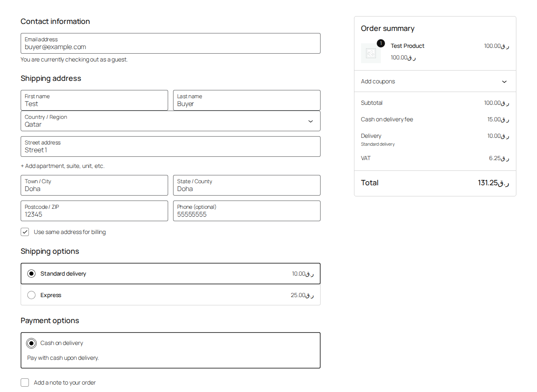Screen dimensions: 537x392
Task: Click the Test Product thumbnail image
Action: (371, 53)
